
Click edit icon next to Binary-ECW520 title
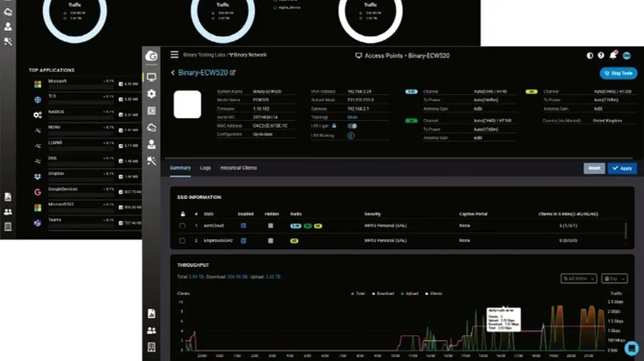click(x=233, y=74)
